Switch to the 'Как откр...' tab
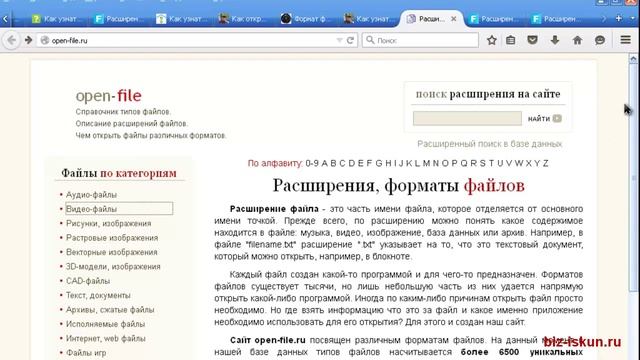 243,19
